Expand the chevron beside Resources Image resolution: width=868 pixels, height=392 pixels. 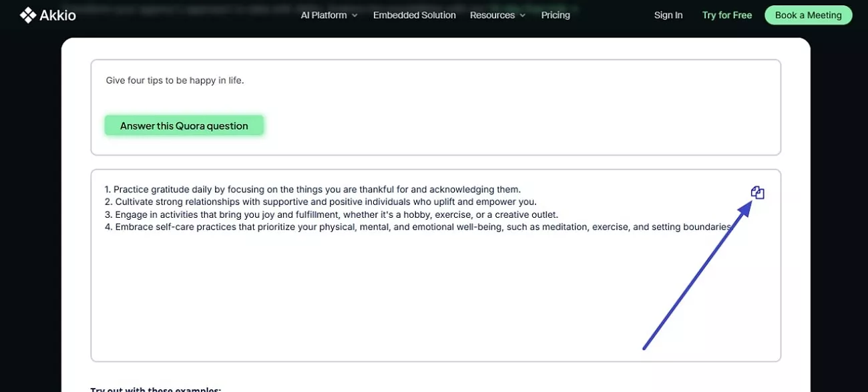522,15
